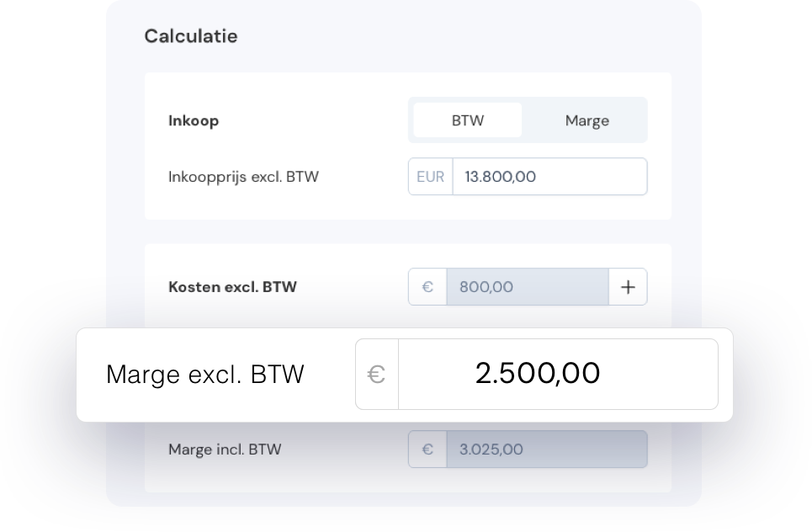Focus the Kosten field showing 800,00
812x532 pixels.
(527, 287)
